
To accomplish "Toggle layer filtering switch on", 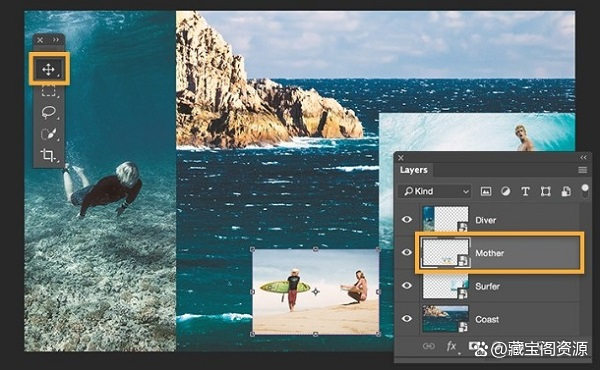I will tap(585, 191).
